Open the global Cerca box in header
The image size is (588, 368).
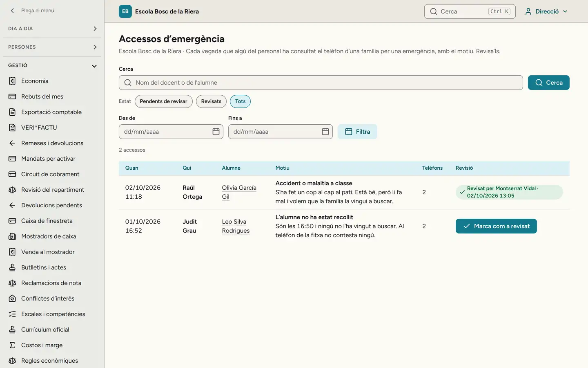point(470,11)
